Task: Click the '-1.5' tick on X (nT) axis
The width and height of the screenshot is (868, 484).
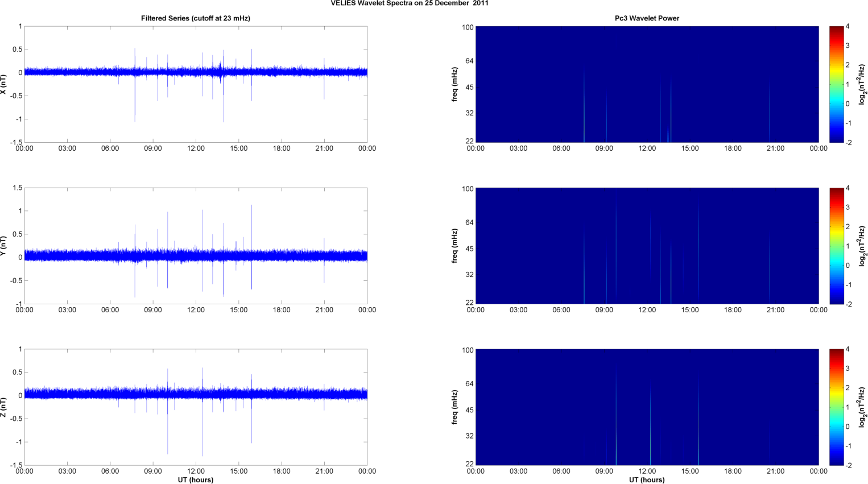Action: tap(16, 143)
